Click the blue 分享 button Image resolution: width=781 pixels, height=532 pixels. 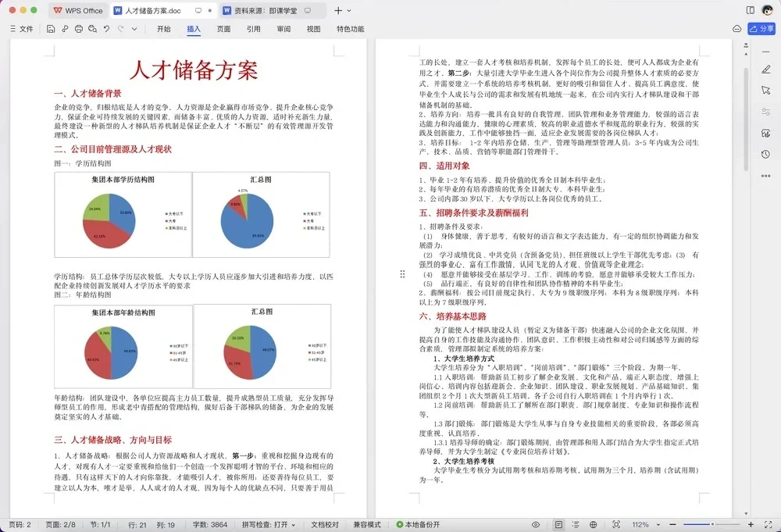point(761,29)
